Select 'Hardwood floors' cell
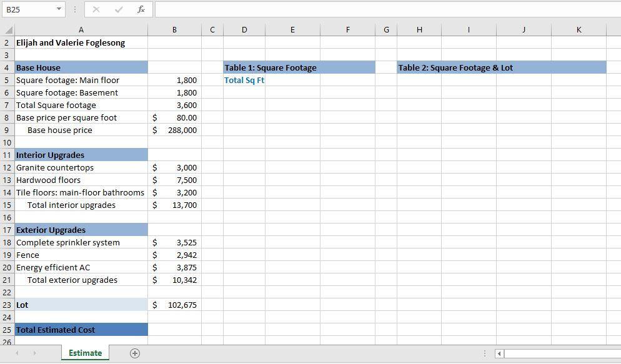The image size is (621, 364). pyautogui.click(x=81, y=180)
